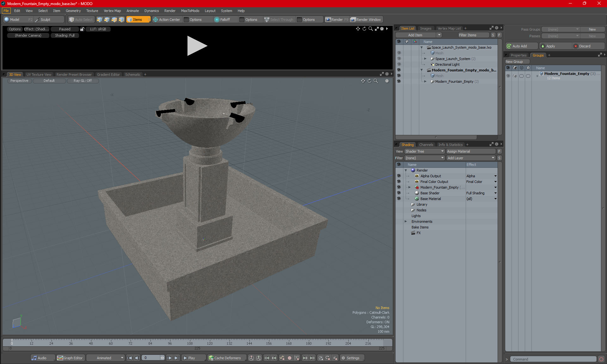Click 3D viewport pan/move icon
The width and height of the screenshot is (607, 364).
(x=363, y=81)
